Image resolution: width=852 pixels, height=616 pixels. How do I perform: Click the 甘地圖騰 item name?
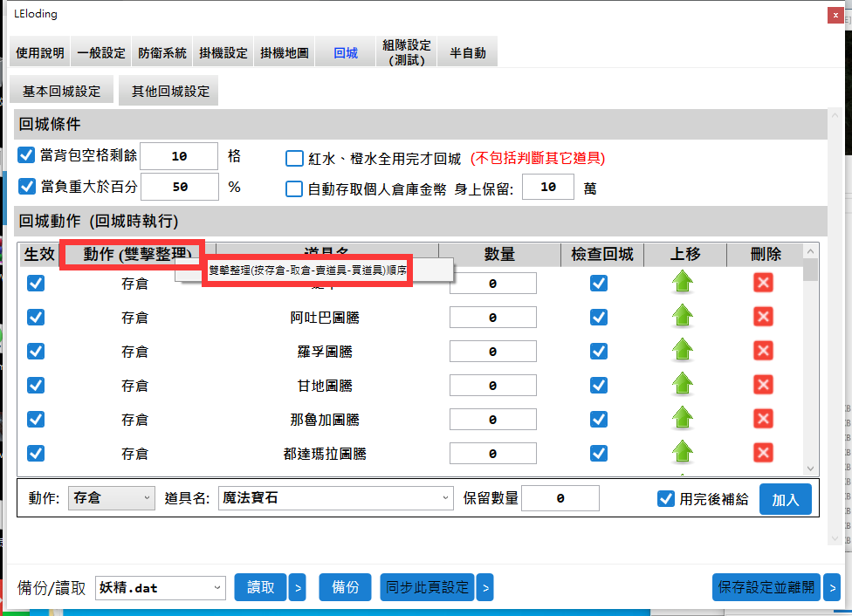pyautogui.click(x=325, y=386)
